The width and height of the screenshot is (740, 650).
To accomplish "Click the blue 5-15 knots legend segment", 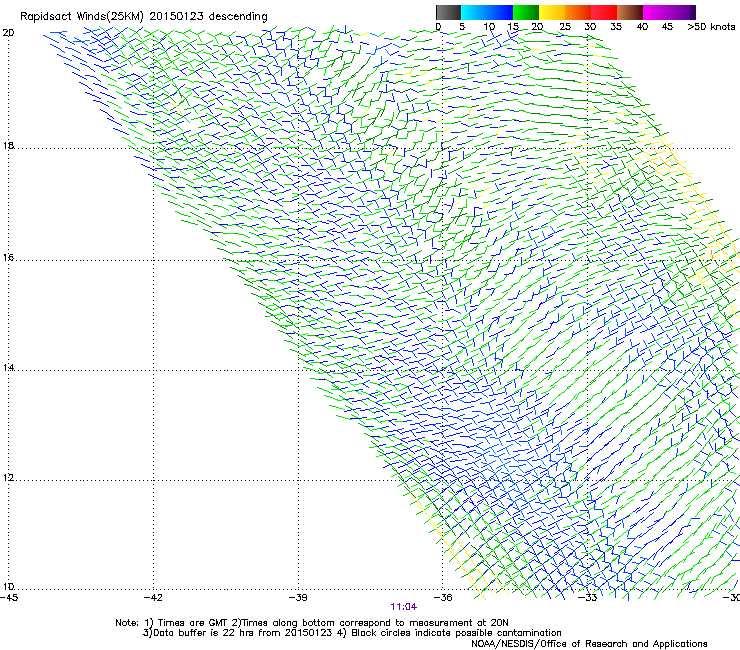I will pos(487,12).
